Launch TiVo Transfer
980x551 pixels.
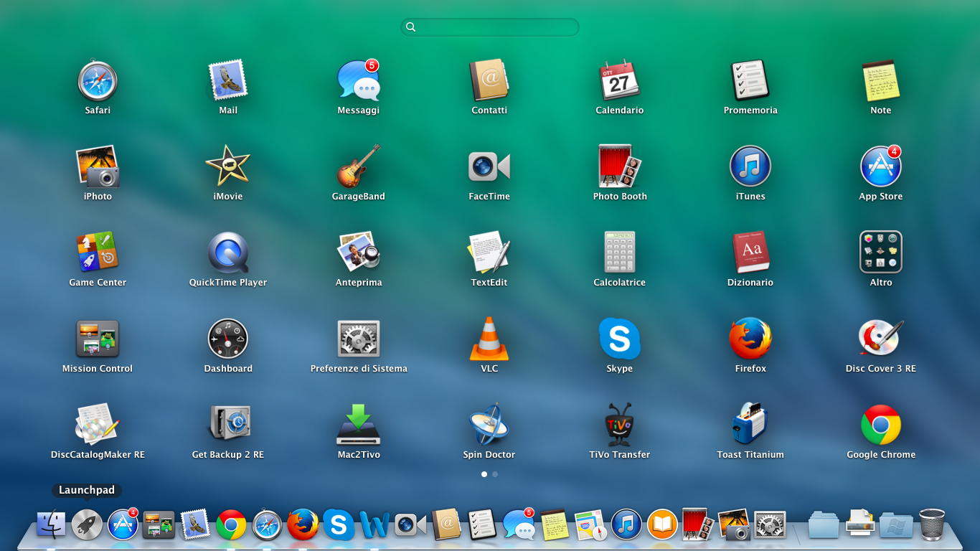[620, 425]
